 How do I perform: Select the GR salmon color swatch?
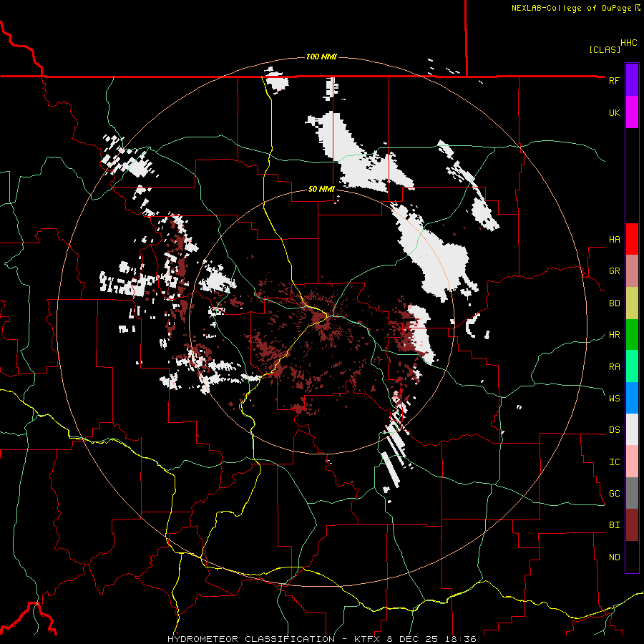click(x=632, y=271)
